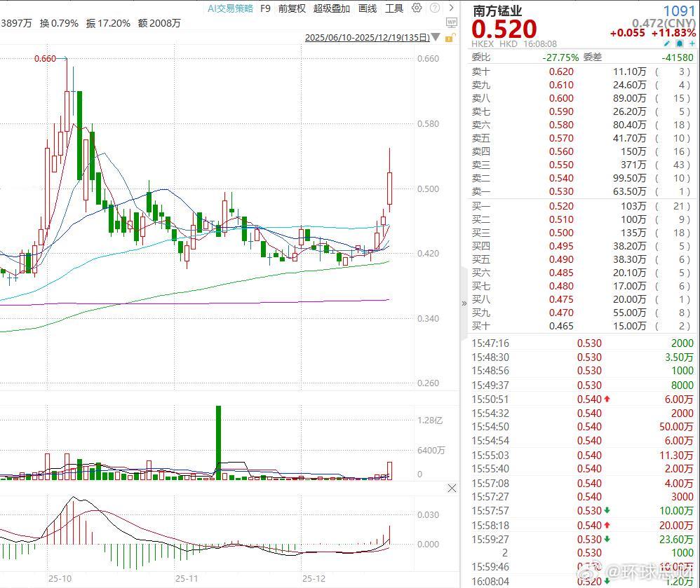Click the plus add-to-watchlist icon

coord(692,43)
